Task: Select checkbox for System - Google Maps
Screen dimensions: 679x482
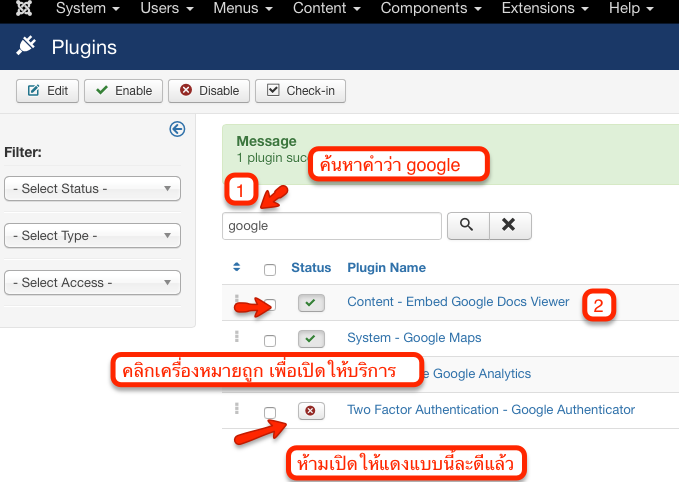Action: [270, 341]
